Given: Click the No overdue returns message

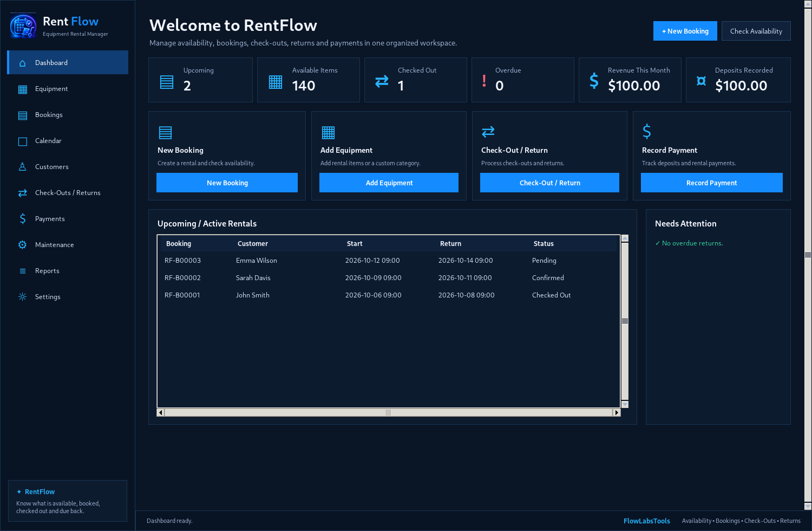Looking at the screenshot, I should 689,243.
